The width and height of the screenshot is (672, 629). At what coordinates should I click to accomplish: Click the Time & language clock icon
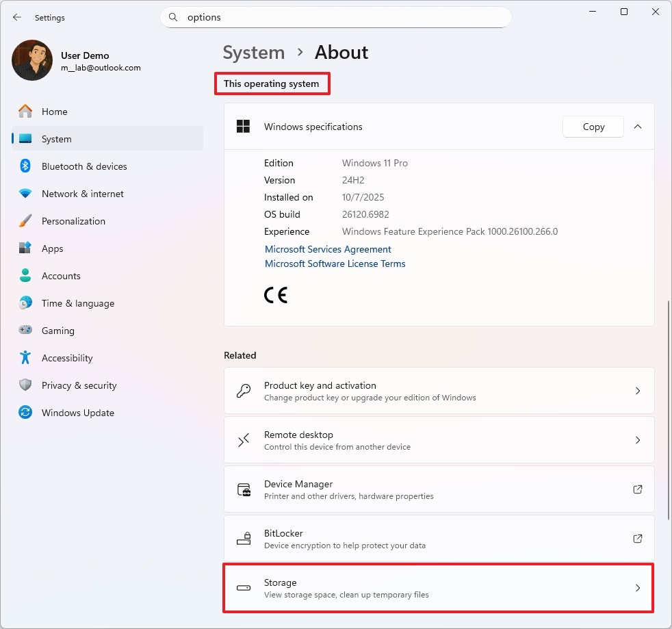click(x=25, y=303)
